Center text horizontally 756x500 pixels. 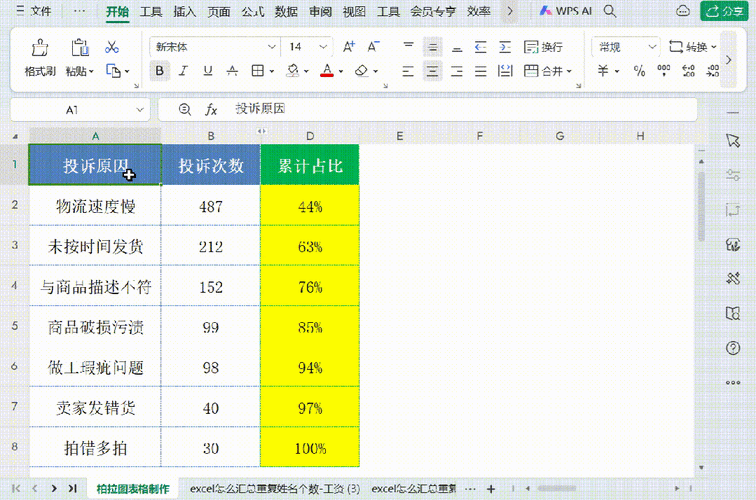[x=432, y=71]
